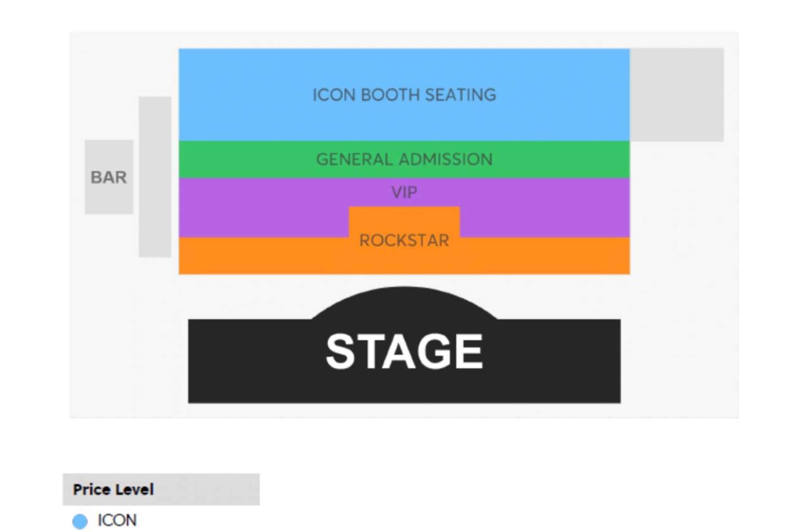This screenshot has height=532, width=797.
Task: Click the curved front of the stage
Action: tap(404, 303)
